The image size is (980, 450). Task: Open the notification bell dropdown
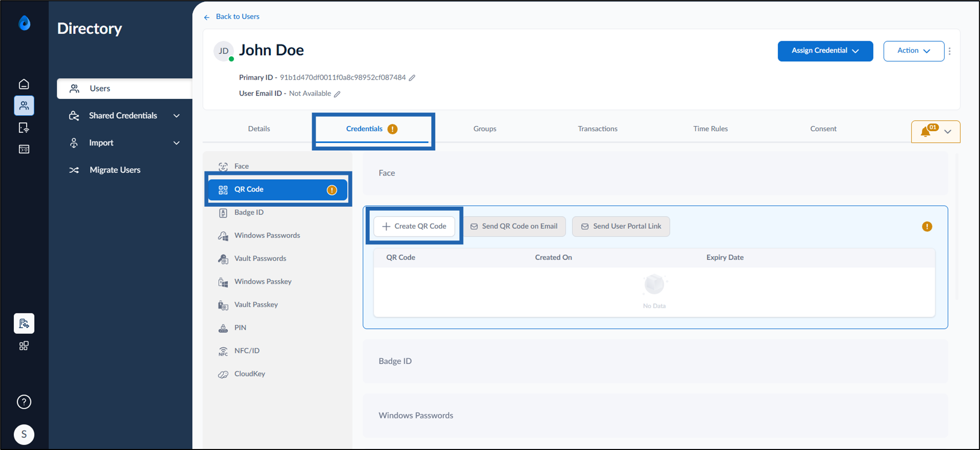click(x=935, y=132)
